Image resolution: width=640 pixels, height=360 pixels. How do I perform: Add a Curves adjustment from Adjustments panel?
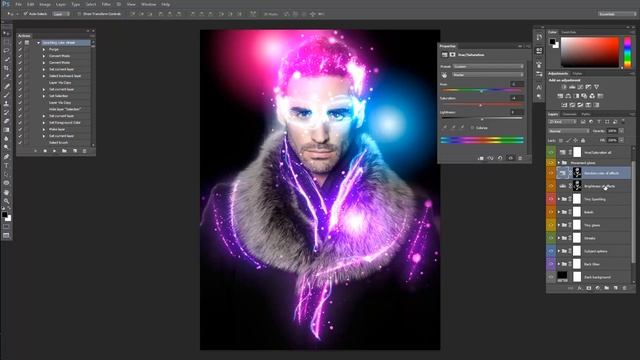(x=580, y=87)
